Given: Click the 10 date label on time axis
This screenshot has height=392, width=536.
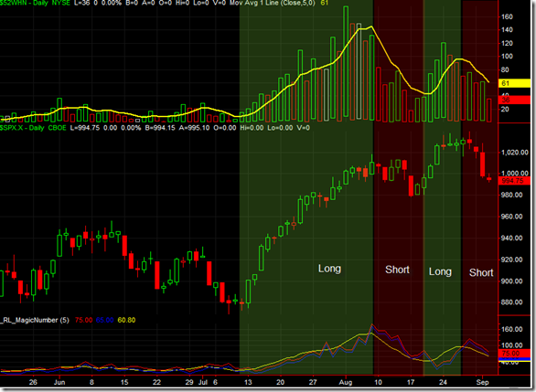Looking at the screenshot, I should [378, 382].
